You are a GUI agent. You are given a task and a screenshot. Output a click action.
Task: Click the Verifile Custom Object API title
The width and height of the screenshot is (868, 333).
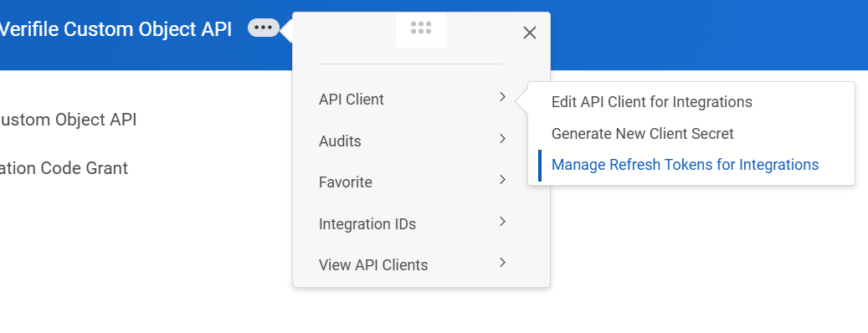coord(116,28)
